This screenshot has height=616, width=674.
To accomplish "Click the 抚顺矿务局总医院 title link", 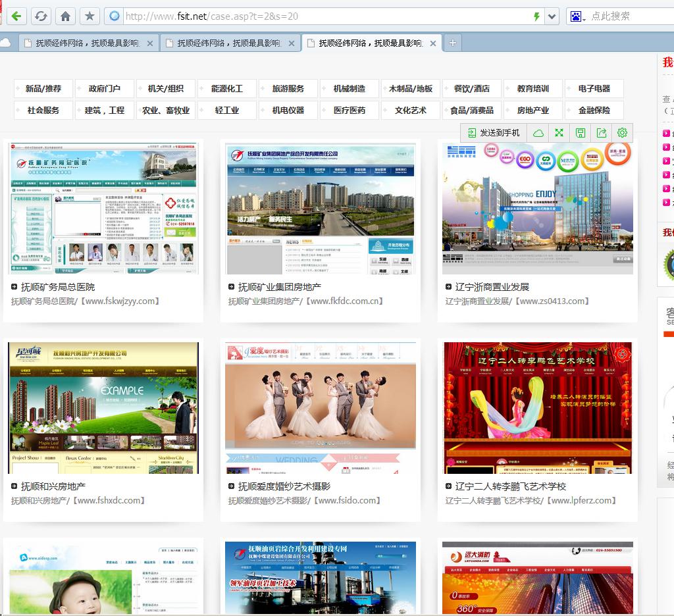I will click(58, 287).
